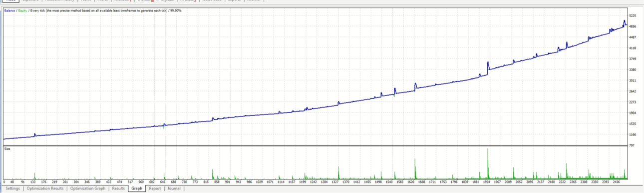The width and height of the screenshot is (644, 193).
Task: Select the active Graph tab
Action: coord(137,189)
